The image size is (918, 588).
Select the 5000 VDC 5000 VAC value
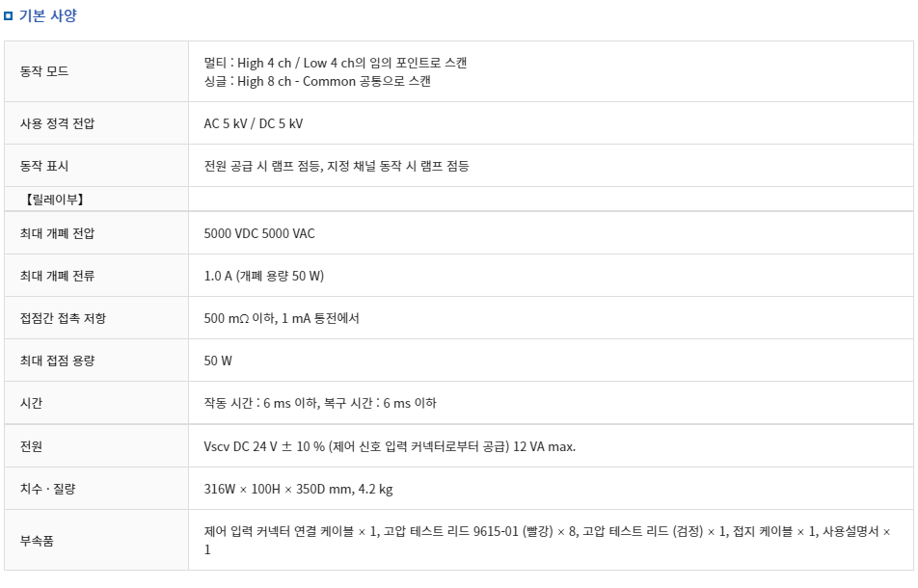pyautogui.click(x=259, y=233)
